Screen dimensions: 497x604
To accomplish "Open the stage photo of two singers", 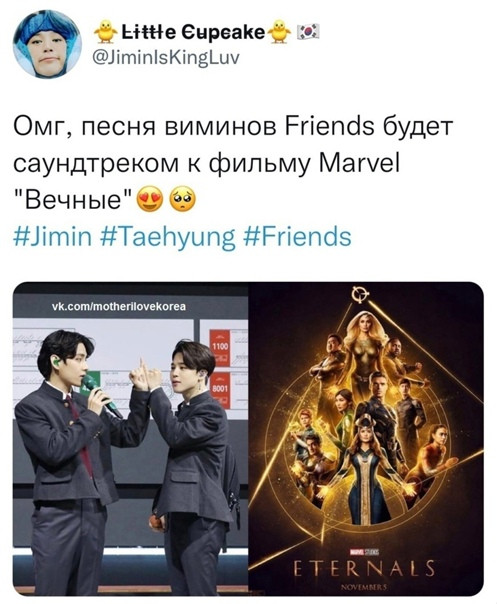I will tap(131, 439).
